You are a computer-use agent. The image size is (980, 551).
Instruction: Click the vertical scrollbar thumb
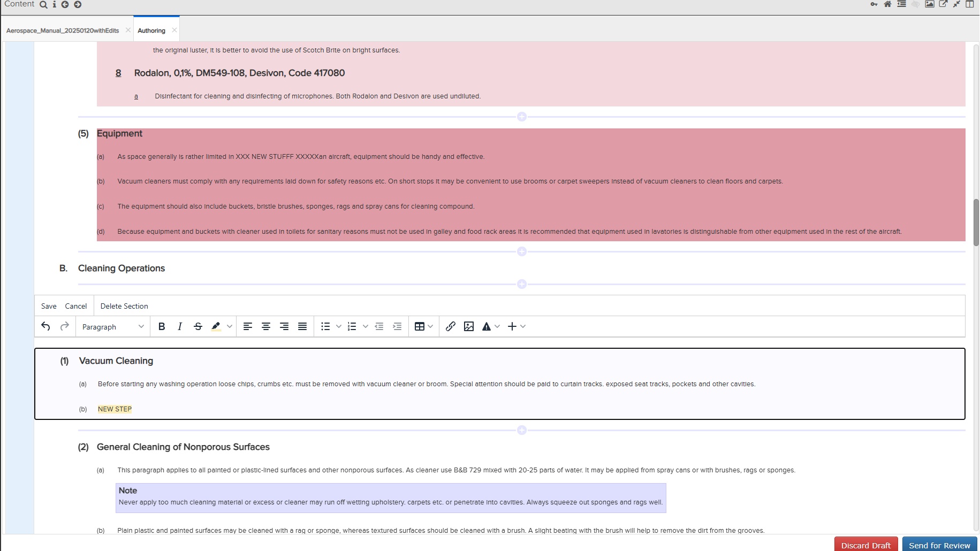(976, 222)
